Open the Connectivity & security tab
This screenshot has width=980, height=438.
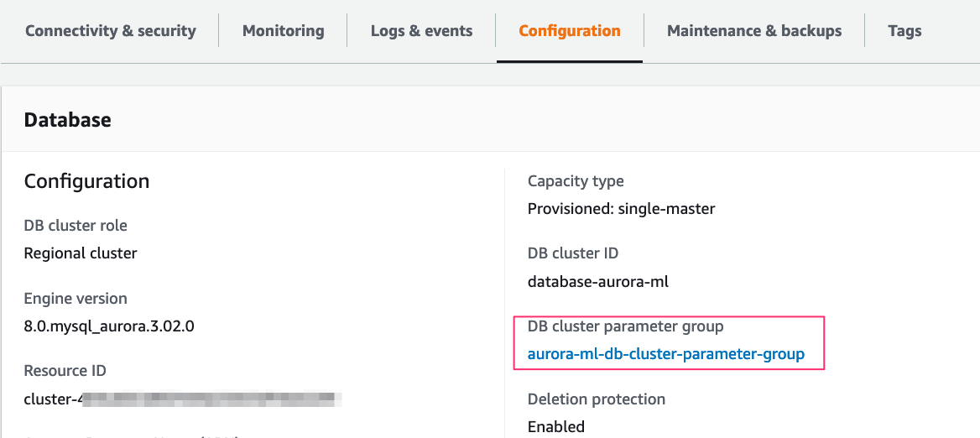coord(110,31)
